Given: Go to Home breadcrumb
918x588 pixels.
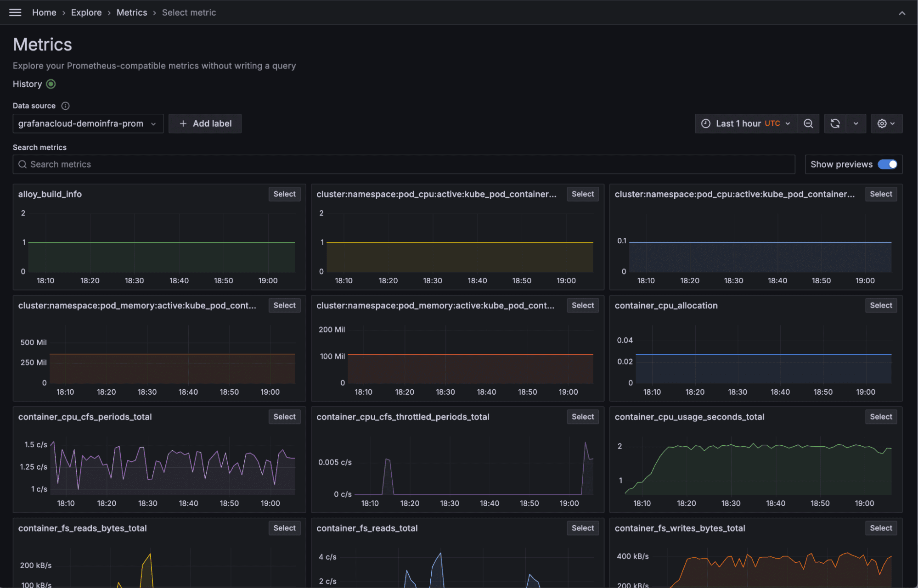Looking at the screenshot, I should tap(44, 12).
